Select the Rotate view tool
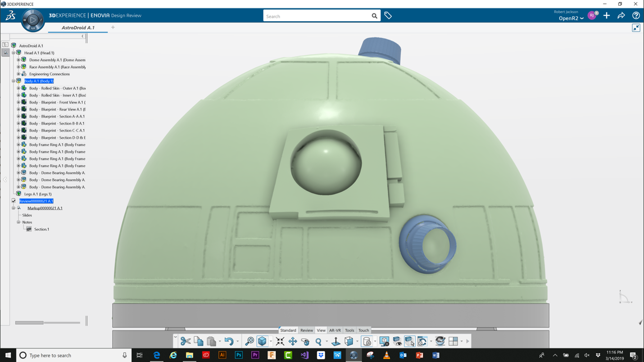Screen dimensions: 644x362 (x=305, y=341)
